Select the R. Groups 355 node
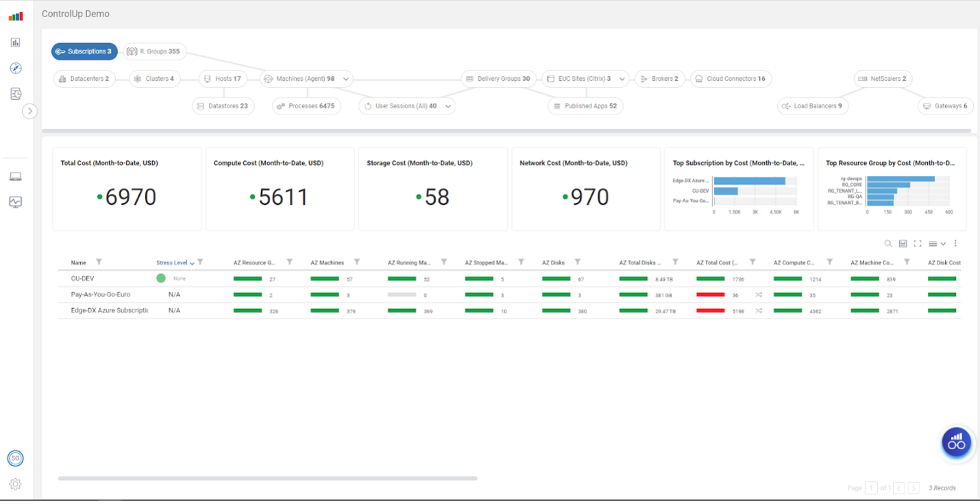This screenshot has width=980, height=504. pos(154,51)
